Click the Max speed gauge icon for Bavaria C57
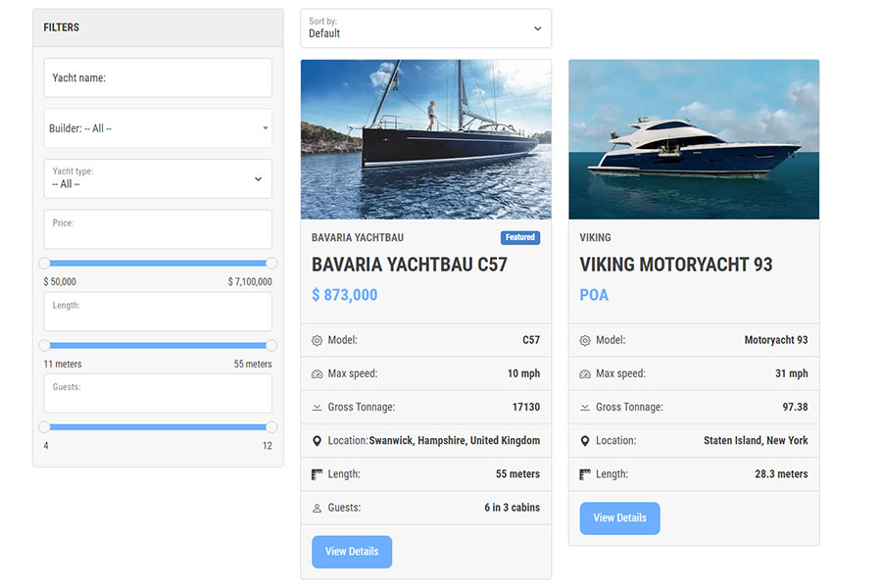This screenshot has width=882, height=588. point(317,374)
